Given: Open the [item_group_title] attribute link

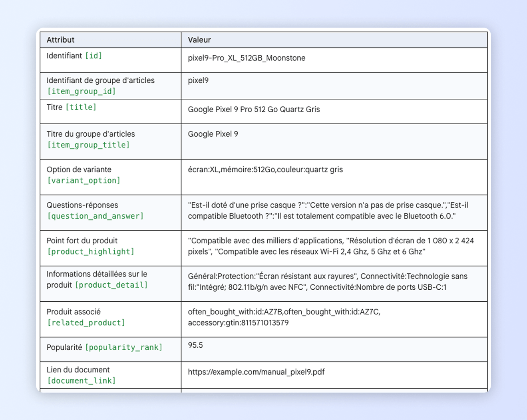Looking at the screenshot, I should 88,145.
